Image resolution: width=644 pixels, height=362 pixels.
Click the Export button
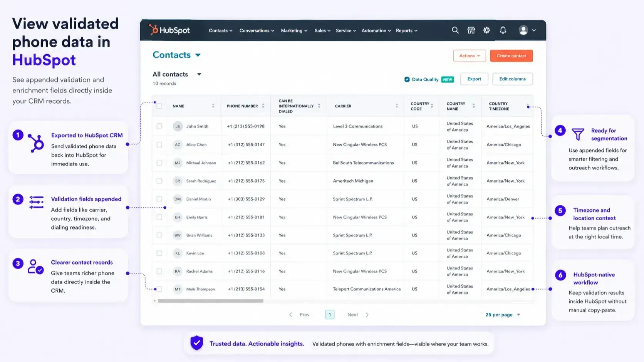(474, 79)
